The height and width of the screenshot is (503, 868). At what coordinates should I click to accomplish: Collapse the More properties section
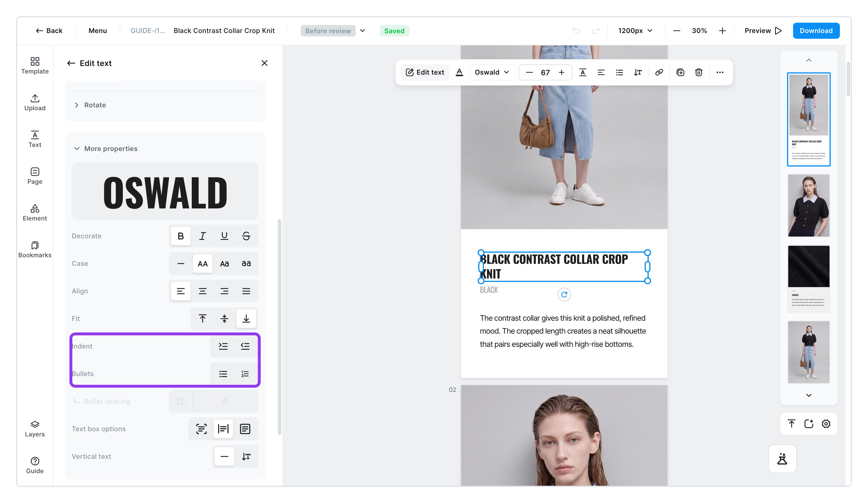coord(106,148)
